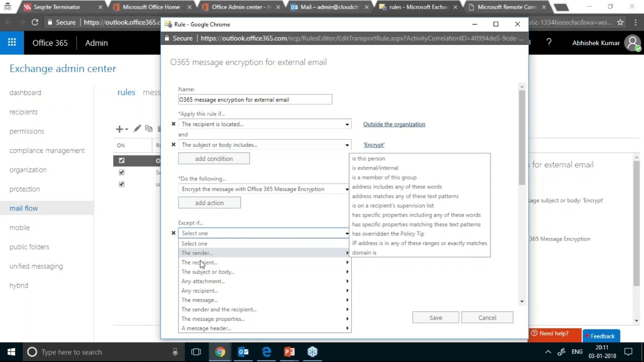Switch to the Microsoft Office Home tab

point(151,7)
